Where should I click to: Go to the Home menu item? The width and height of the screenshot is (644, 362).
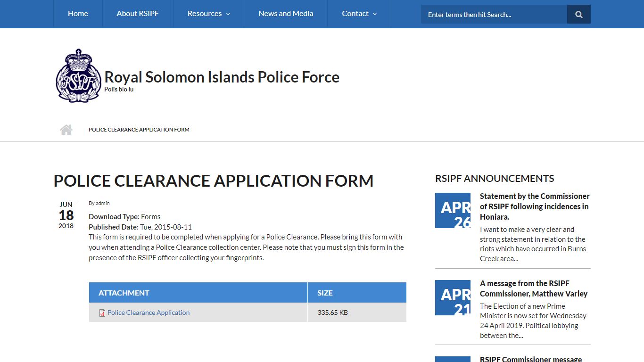click(78, 14)
